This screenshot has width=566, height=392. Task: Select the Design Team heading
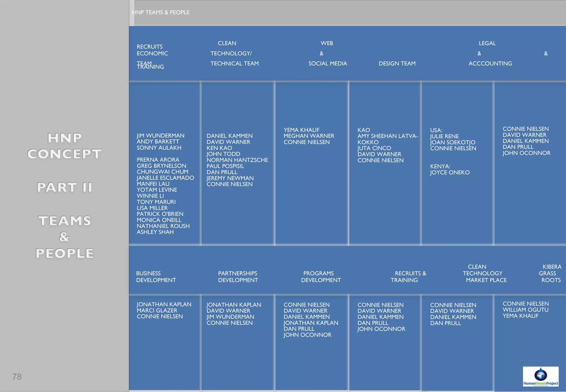click(x=397, y=64)
